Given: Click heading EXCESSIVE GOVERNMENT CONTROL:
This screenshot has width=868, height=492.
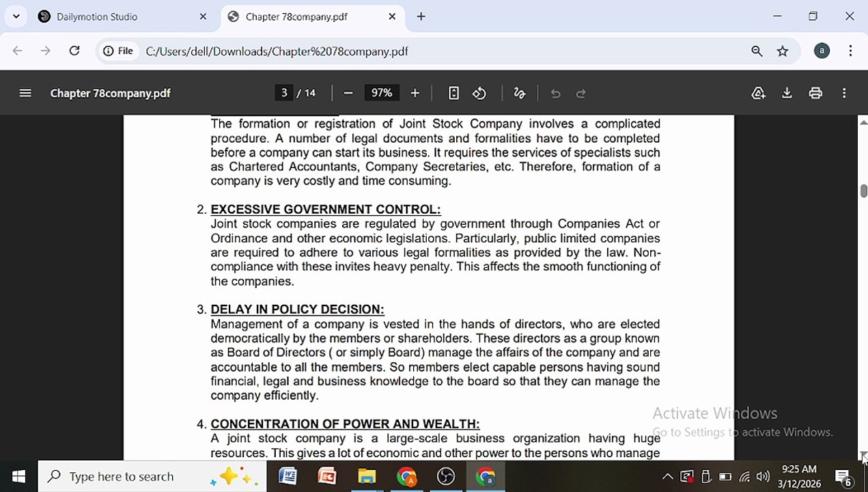Looking at the screenshot, I should click(326, 209).
